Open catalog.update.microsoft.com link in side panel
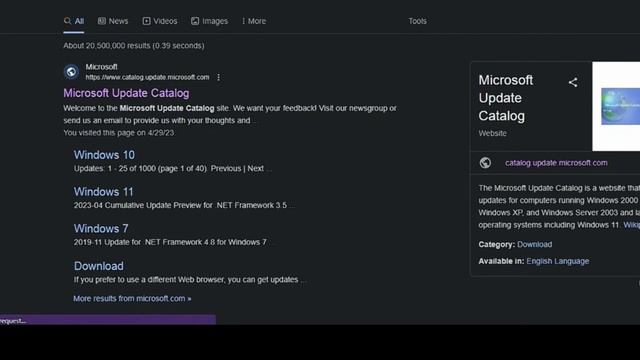This screenshot has width=640, height=360. 556,163
